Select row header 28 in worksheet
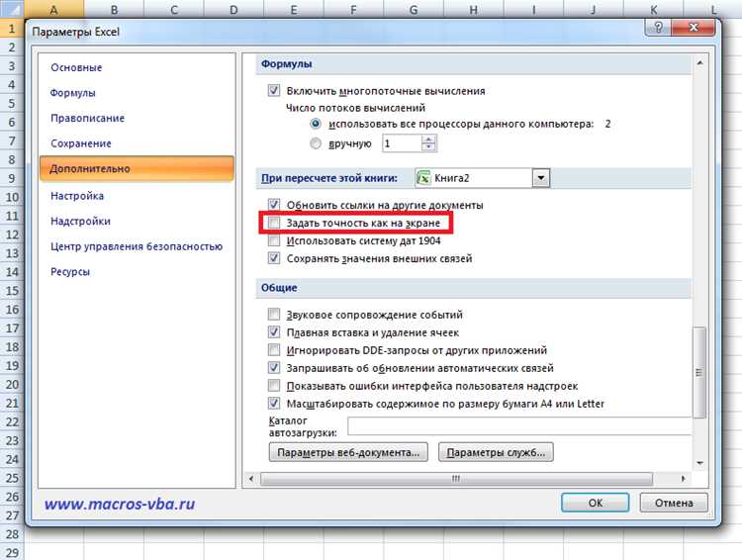 (12, 534)
